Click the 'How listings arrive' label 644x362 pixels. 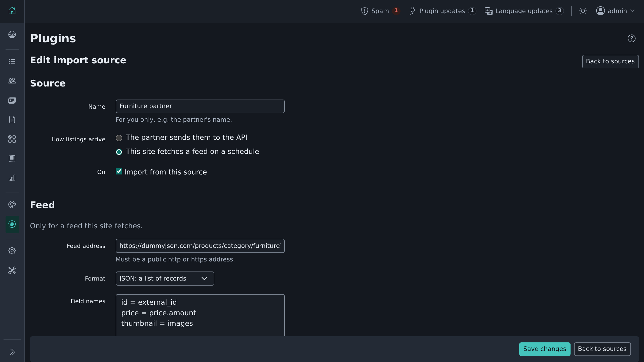pyautogui.click(x=78, y=139)
